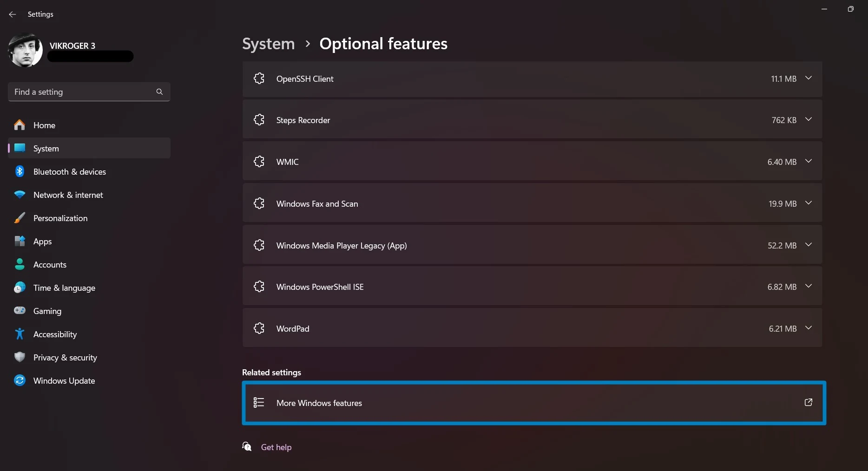
Task: Click the Windows Fax and Scan puzzle icon
Action: 259,203
